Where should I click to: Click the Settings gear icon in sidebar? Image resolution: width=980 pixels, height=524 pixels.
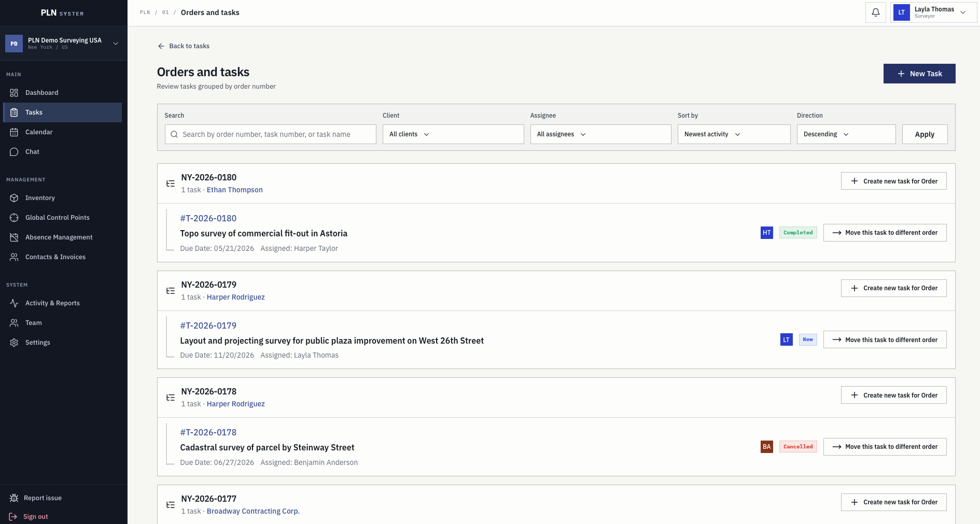[14, 343]
